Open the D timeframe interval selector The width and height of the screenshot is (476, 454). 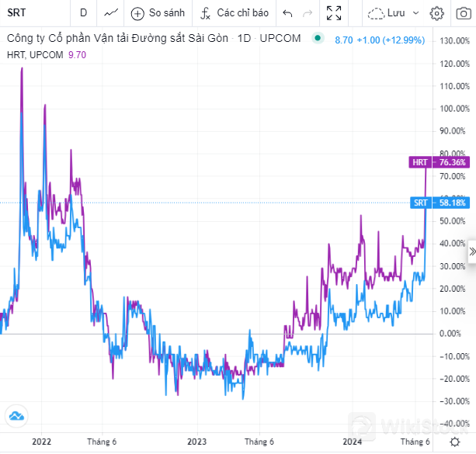[83, 13]
